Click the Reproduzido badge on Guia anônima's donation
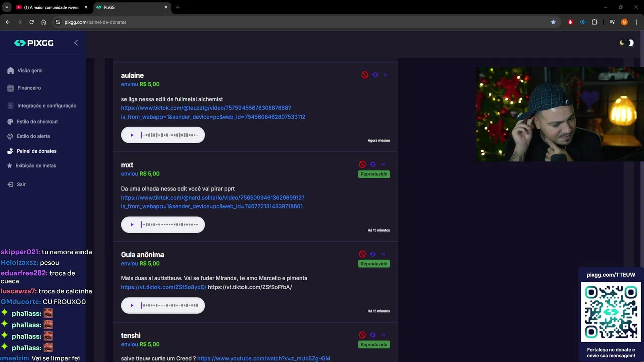Viewport: 644px width, 362px height. pos(374,264)
